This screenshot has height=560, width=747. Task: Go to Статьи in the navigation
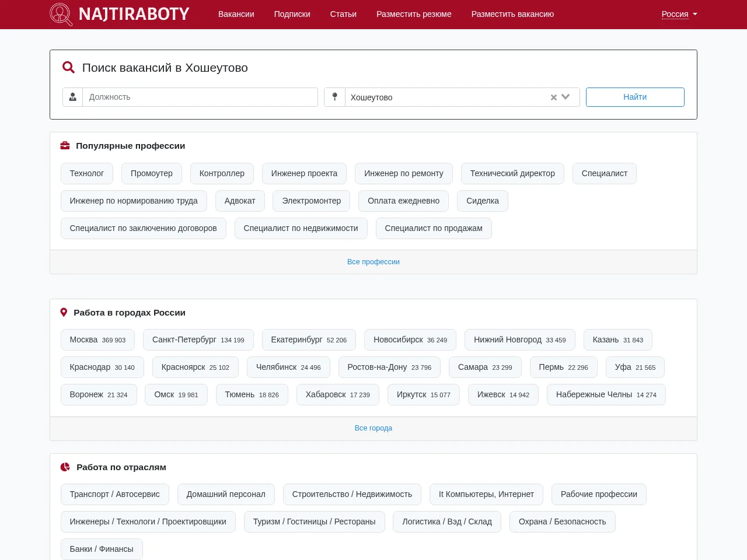pyautogui.click(x=343, y=14)
